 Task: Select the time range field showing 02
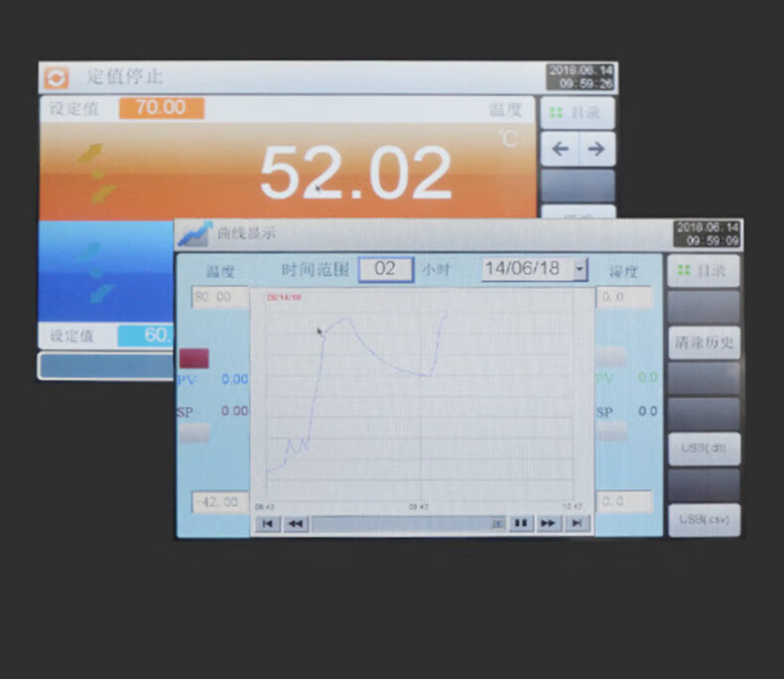click(385, 269)
